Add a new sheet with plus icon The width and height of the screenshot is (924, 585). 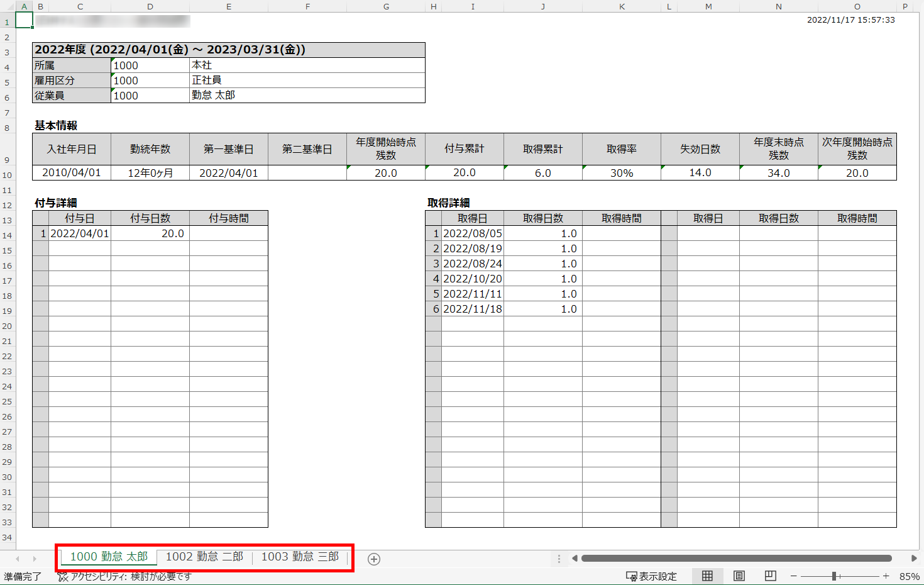(374, 559)
